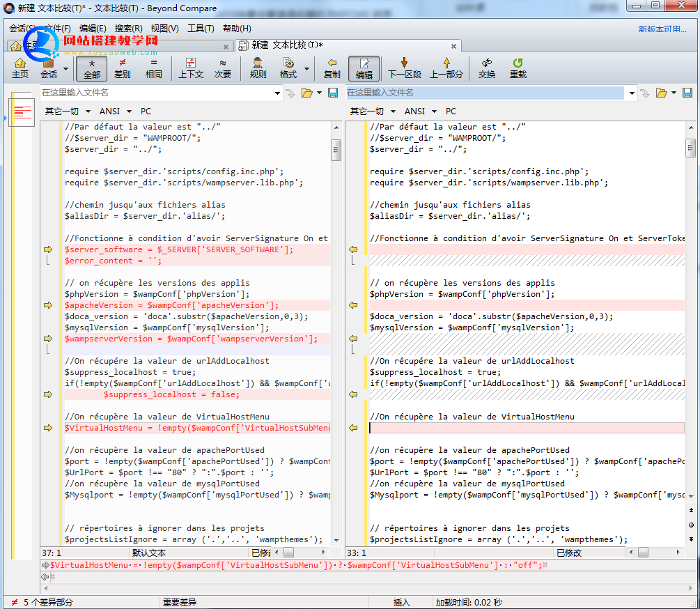Open left pane 其它一切 encoding dropdown
Viewport: 700px width, 609px height.
64,111
